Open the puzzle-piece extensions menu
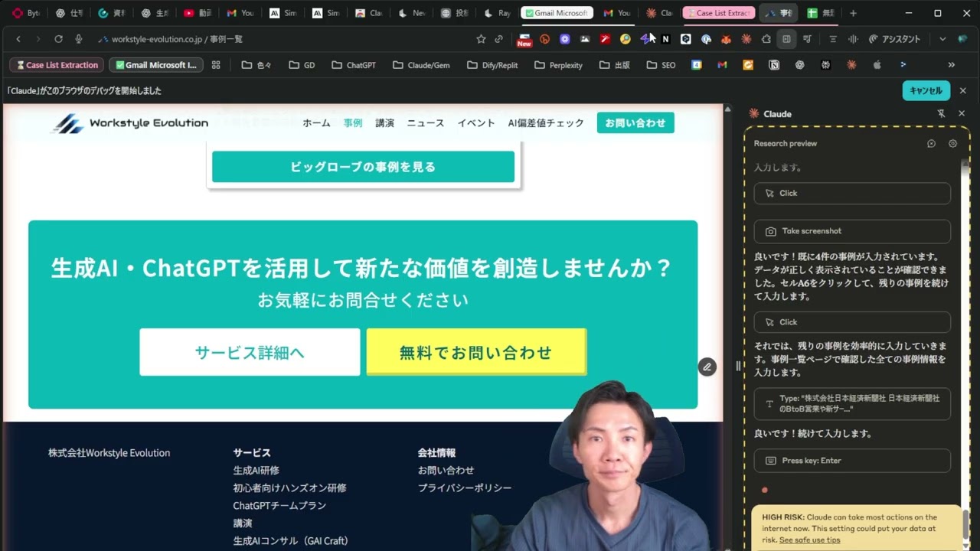980x551 pixels. [766, 39]
